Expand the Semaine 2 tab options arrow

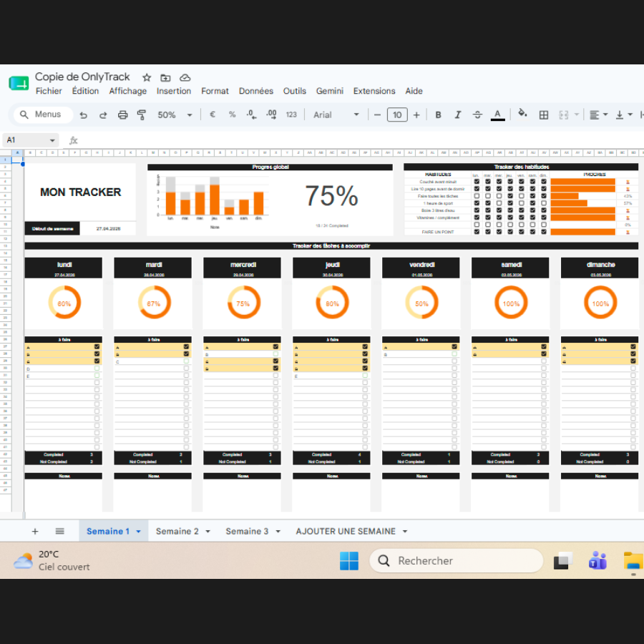point(208,532)
